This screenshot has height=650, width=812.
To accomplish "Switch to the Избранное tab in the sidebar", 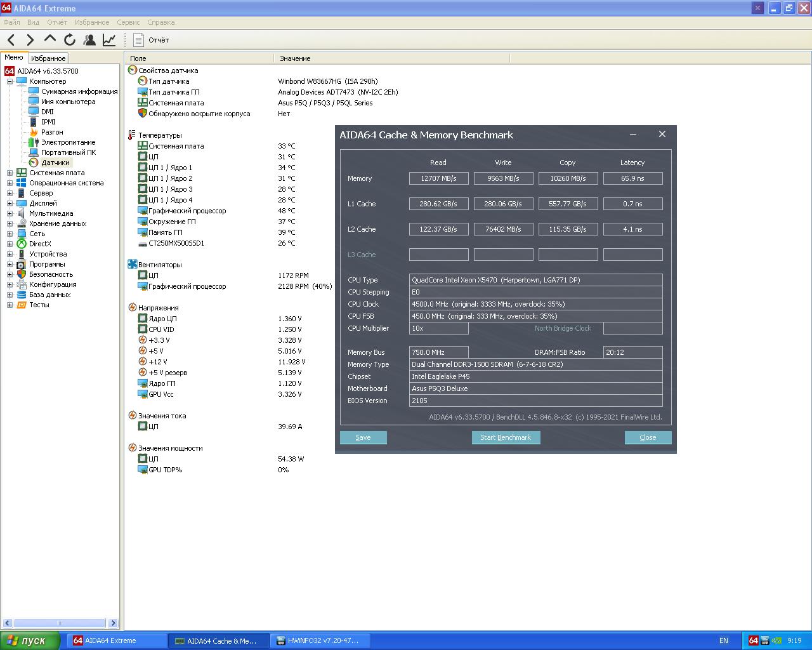I will [48, 58].
